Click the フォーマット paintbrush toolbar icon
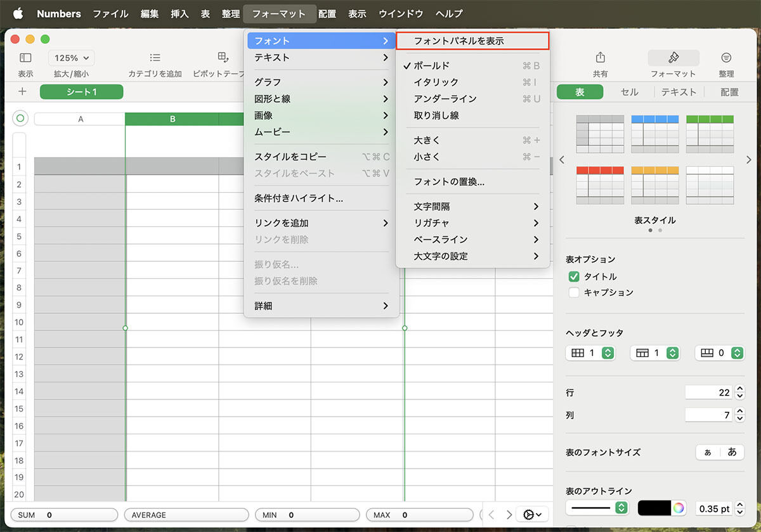This screenshot has height=532, width=761. (x=673, y=58)
